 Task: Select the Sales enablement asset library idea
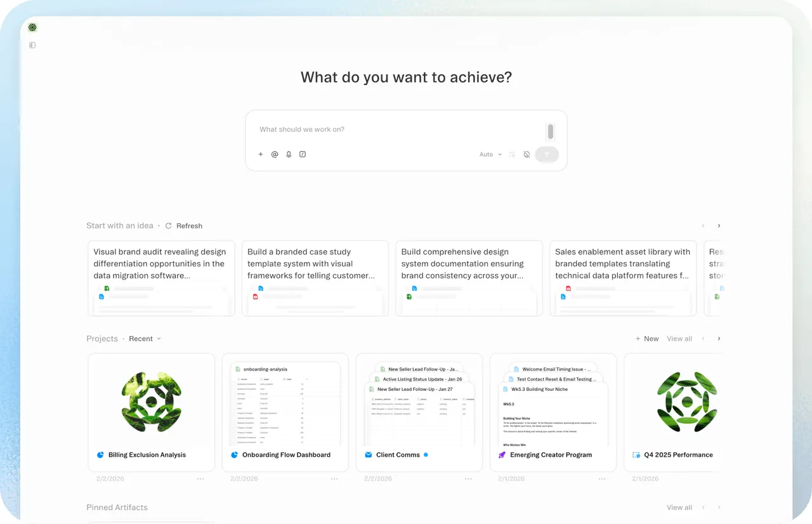623,278
